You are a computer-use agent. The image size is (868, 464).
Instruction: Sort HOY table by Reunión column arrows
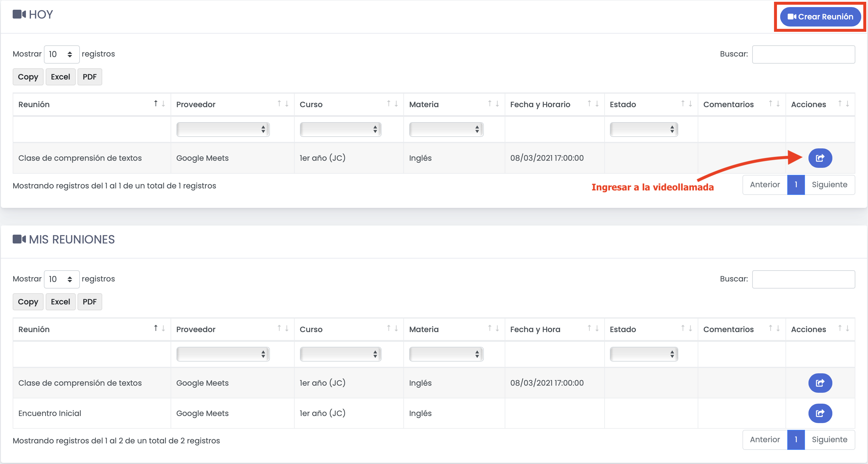pyautogui.click(x=159, y=104)
